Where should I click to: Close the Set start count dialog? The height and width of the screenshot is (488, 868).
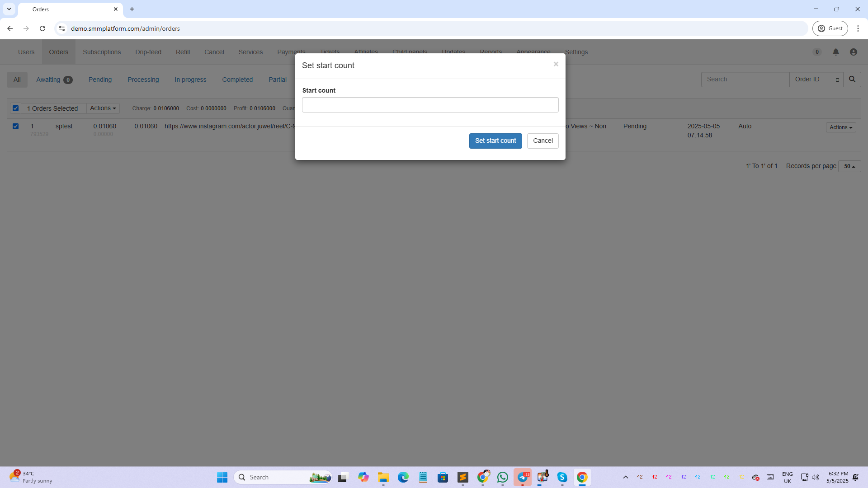click(556, 64)
